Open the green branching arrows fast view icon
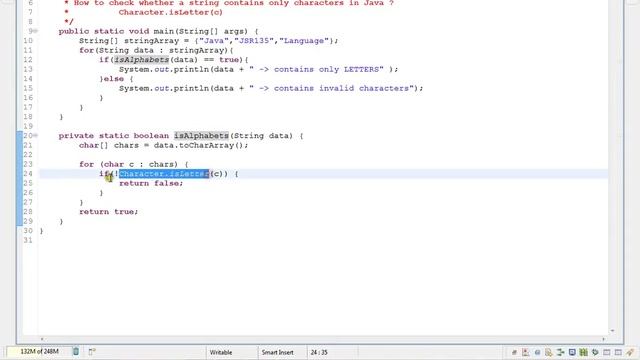 (560, 352)
